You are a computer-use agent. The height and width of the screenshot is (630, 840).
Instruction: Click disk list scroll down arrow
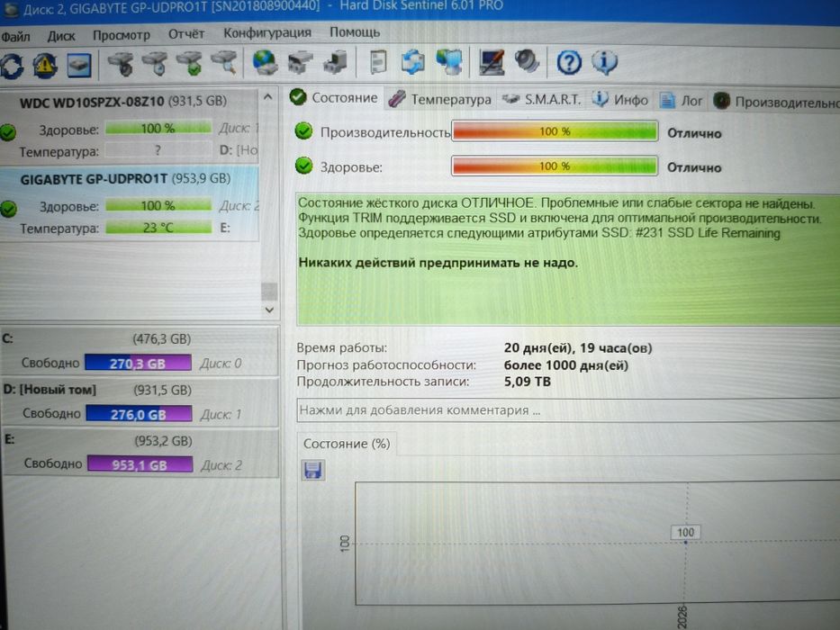[269, 310]
